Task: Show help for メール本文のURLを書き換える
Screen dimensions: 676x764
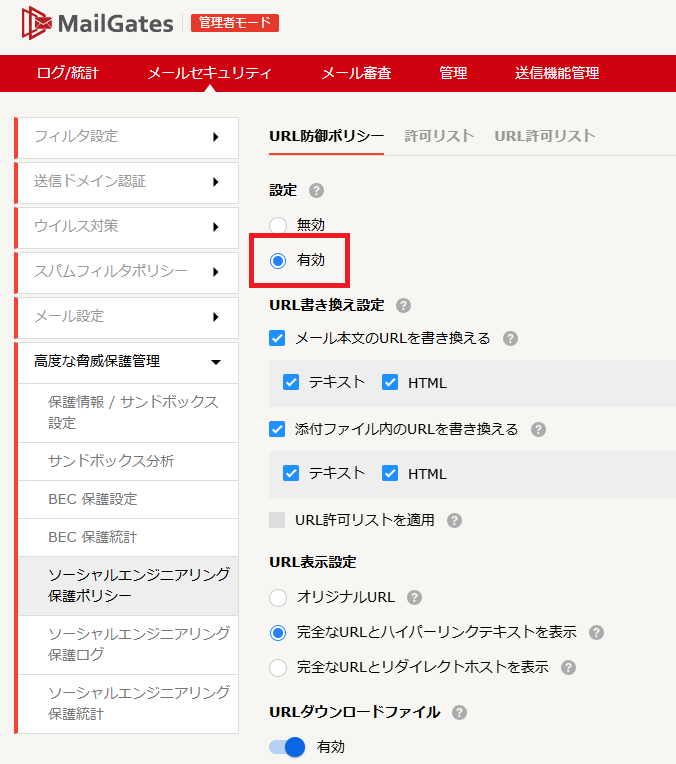Action: tap(510, 338)
